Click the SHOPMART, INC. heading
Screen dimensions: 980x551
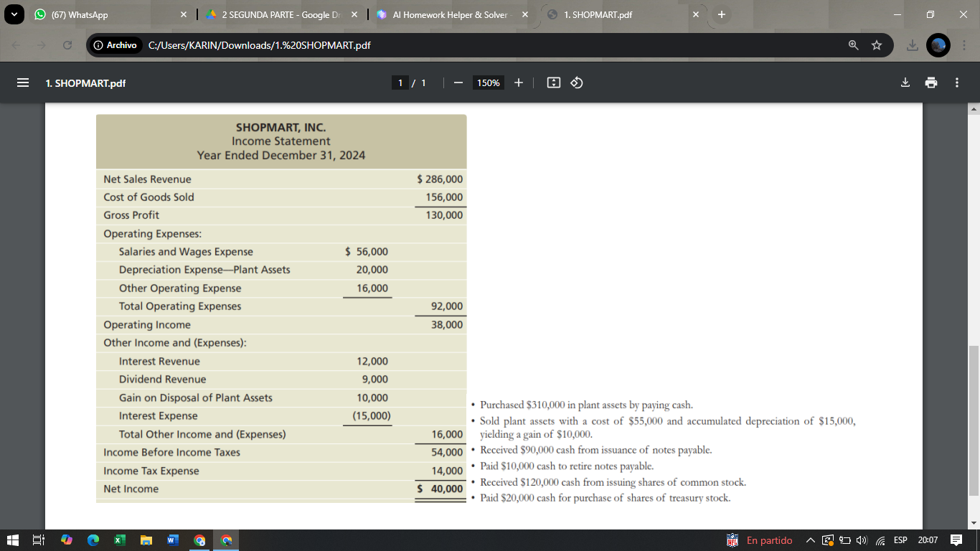tap(281, 128)
